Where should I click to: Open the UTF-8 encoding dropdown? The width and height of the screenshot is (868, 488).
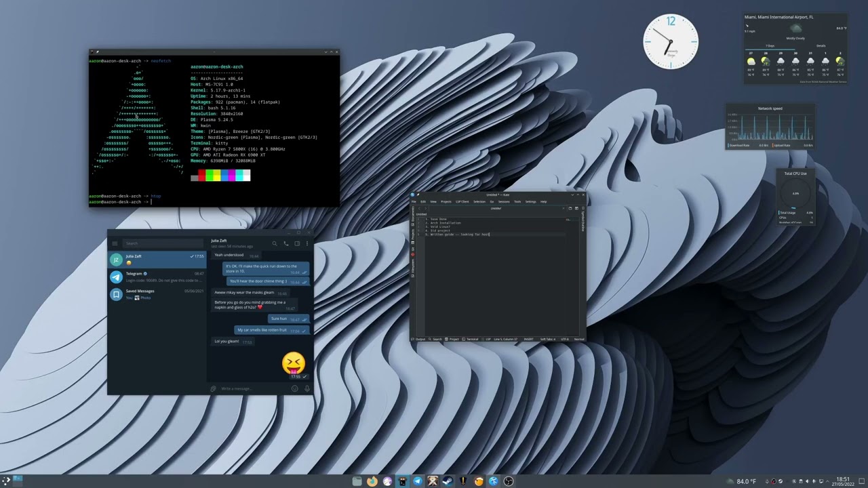565,339
